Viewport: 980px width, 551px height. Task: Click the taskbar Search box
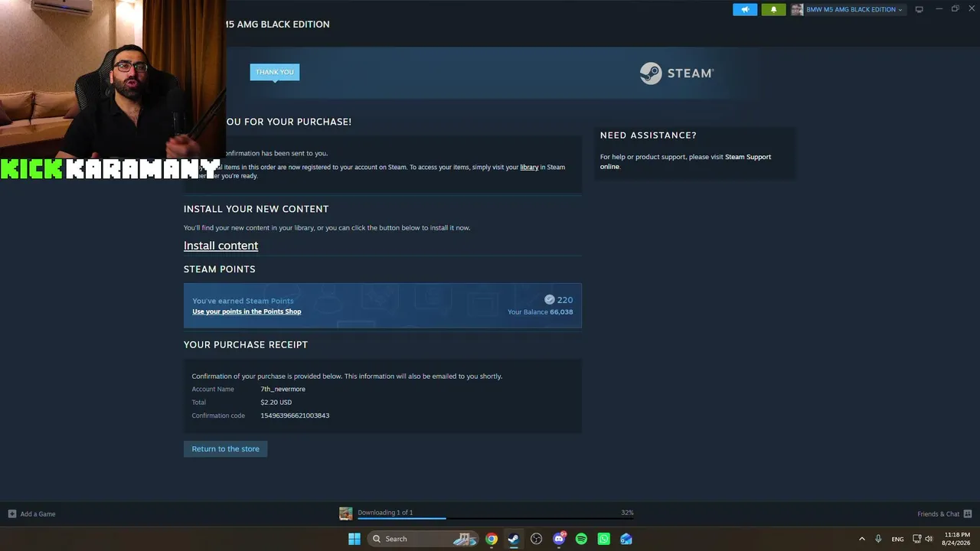[x=423, y=539]
